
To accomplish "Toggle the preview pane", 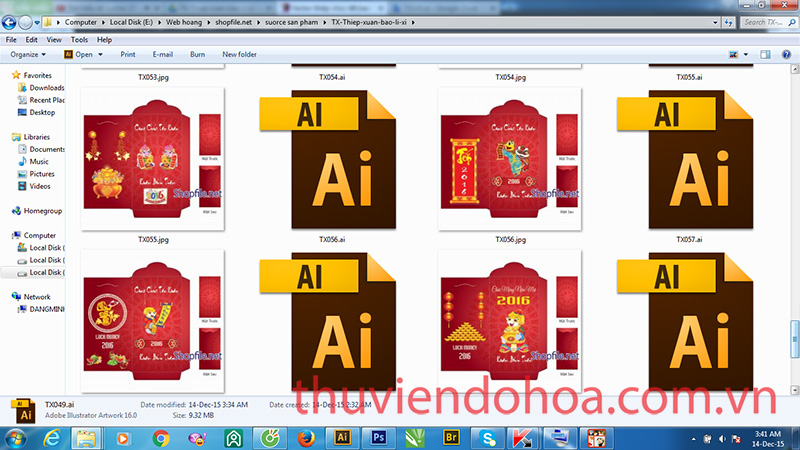I will click(x=765, y=55).
